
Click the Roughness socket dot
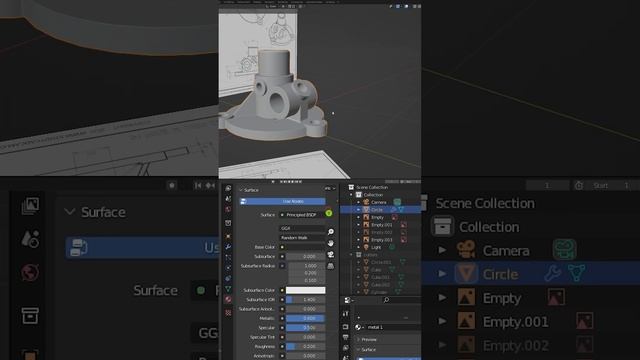(282, 347)
